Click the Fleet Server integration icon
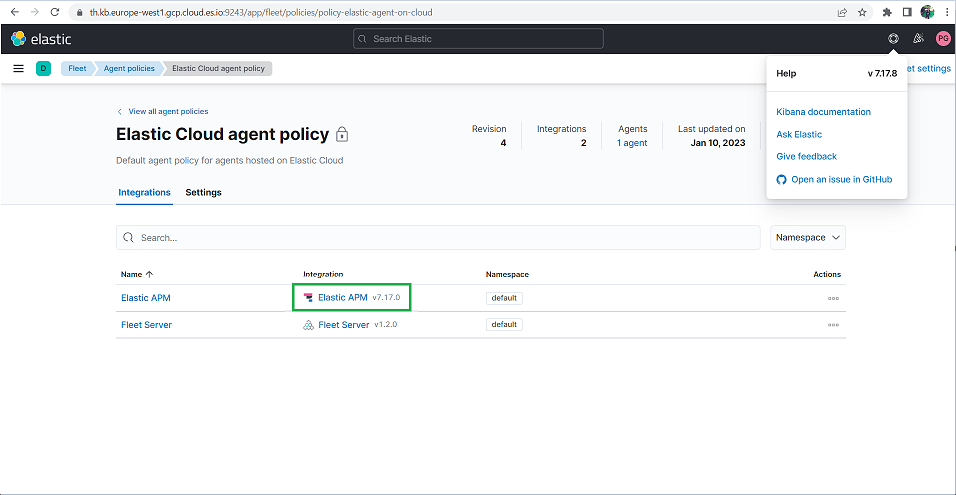This screenshot has width=956, height=495. pos(309,325)
